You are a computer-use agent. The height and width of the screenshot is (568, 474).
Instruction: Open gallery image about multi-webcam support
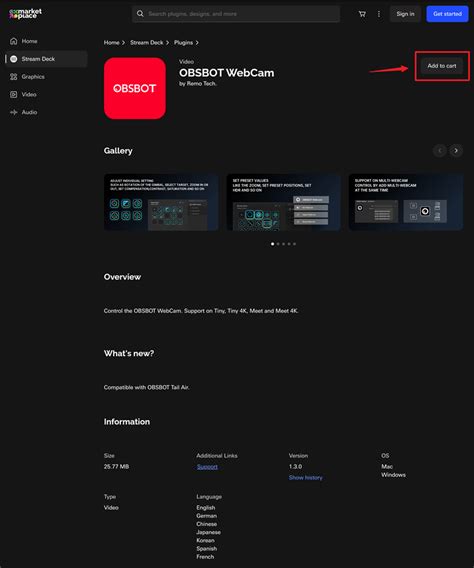tap(406, 202)
